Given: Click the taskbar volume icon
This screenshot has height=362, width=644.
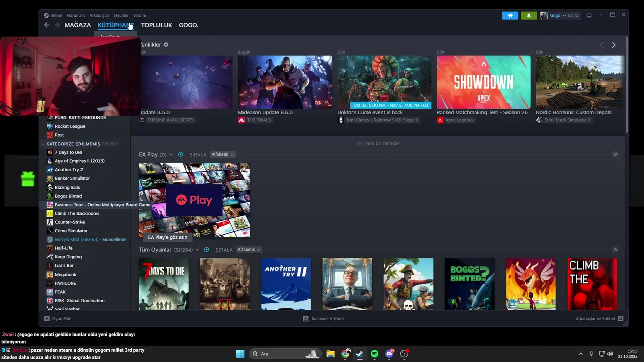Looking at the screenshot, I should (610, 354).
